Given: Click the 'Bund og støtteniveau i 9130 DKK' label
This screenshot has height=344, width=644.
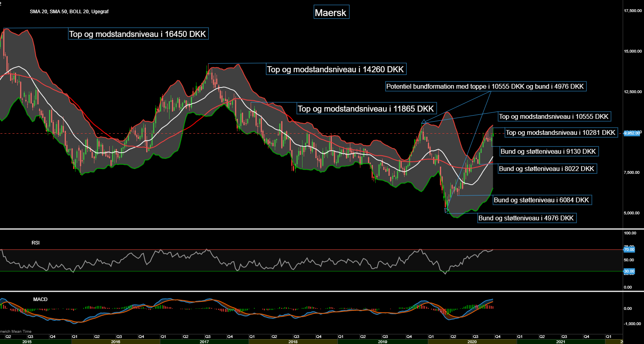Looking at the screenshot, I should tap(549, 151).
